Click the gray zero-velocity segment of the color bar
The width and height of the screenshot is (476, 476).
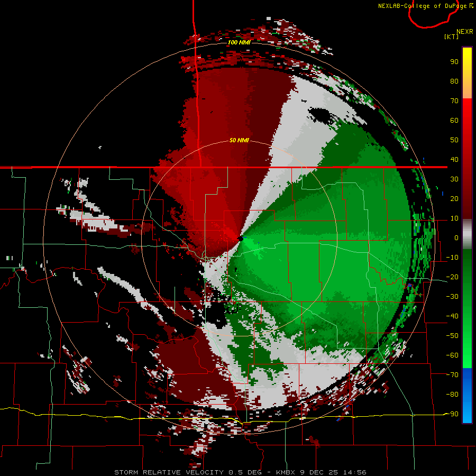(x=467, y=234)
